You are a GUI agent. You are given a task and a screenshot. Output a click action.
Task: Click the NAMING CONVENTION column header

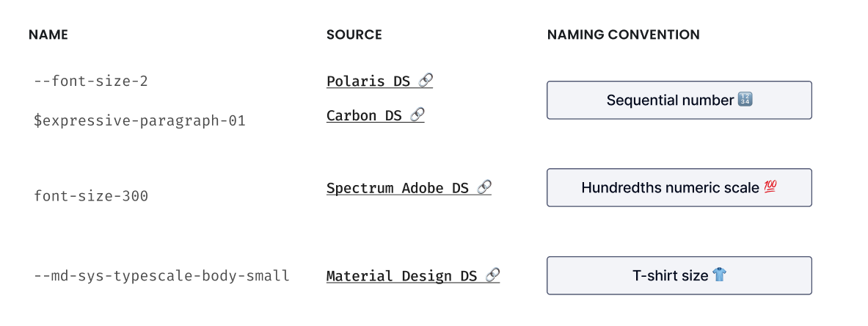coord(624,35)
